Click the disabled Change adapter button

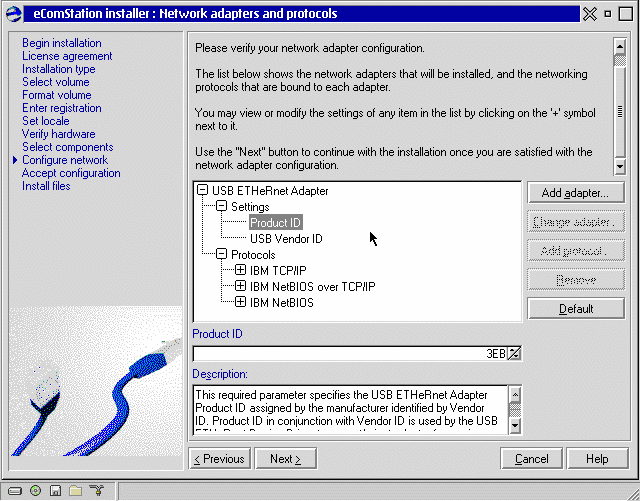[576, 222]
